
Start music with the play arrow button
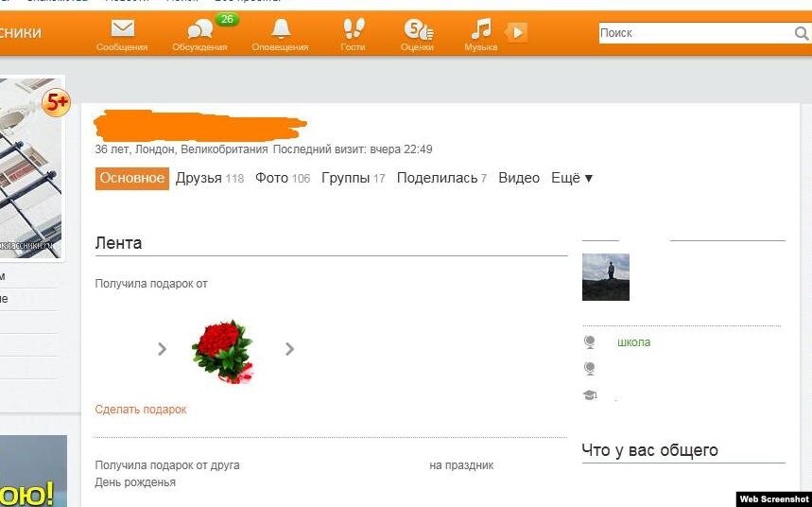tap(517, 33)
